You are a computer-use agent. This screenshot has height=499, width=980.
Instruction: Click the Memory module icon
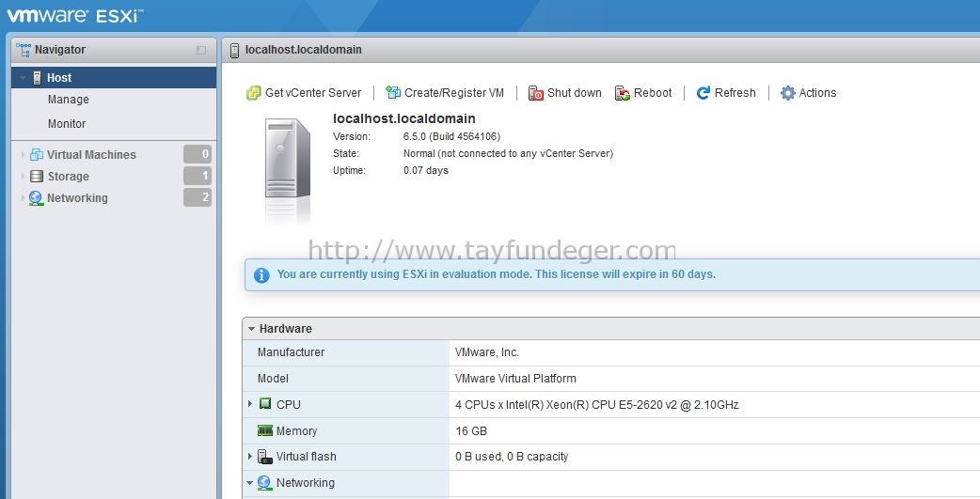tap(265, 430)
